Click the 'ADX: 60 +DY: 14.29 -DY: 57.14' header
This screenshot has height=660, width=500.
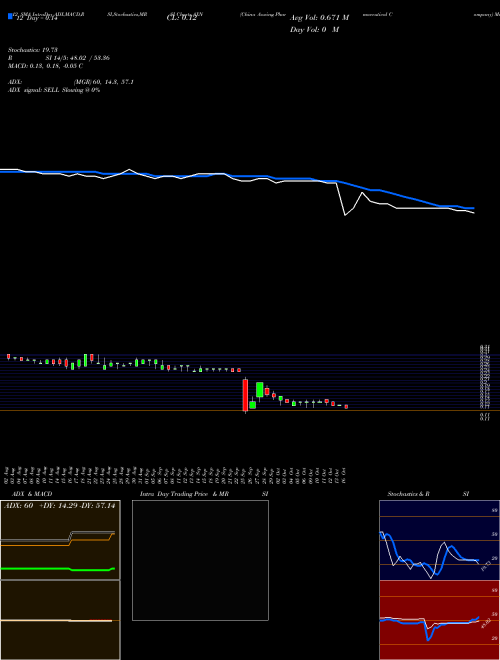tap(59, 506)
